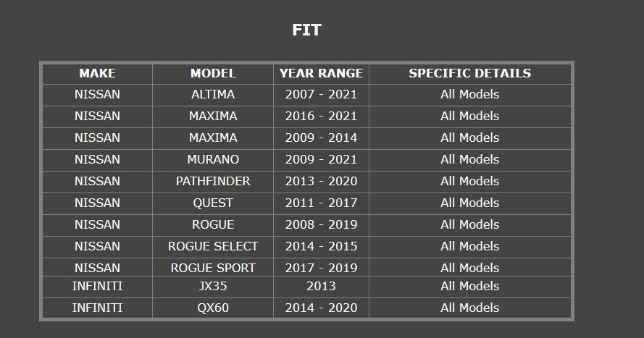The image size is (644, 338).
Task: Click the YEAR RANGE column header
Action: [x=321, y=73]
